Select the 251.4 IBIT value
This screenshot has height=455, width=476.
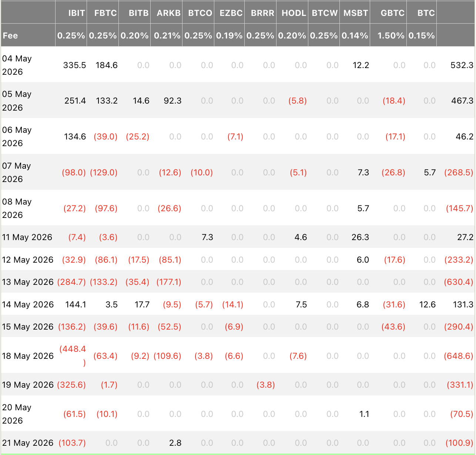[75, 101]
